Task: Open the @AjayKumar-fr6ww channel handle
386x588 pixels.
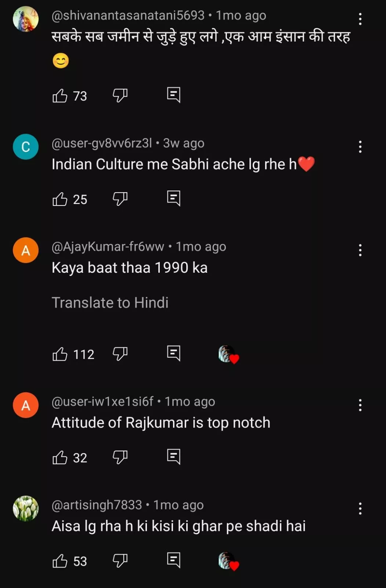Action: tap(108, 247)
